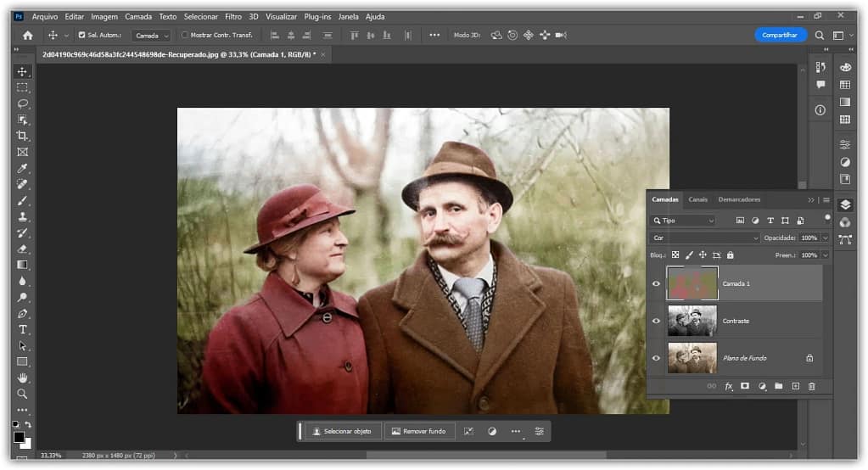Select the Move tool in the toolbar
The width and height of the screenshot is (868, 470).
(22, 71)
